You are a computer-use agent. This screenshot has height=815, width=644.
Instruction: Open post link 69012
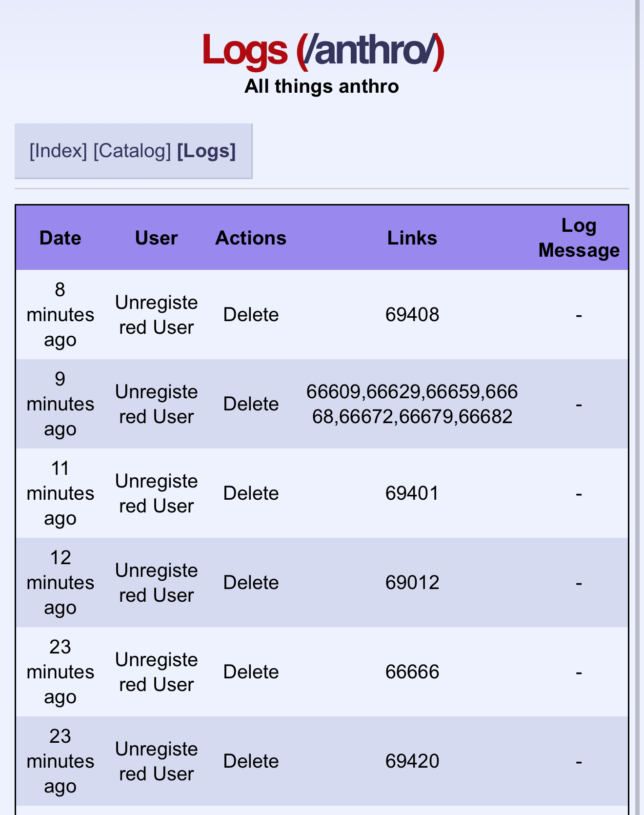click(412, 583)
